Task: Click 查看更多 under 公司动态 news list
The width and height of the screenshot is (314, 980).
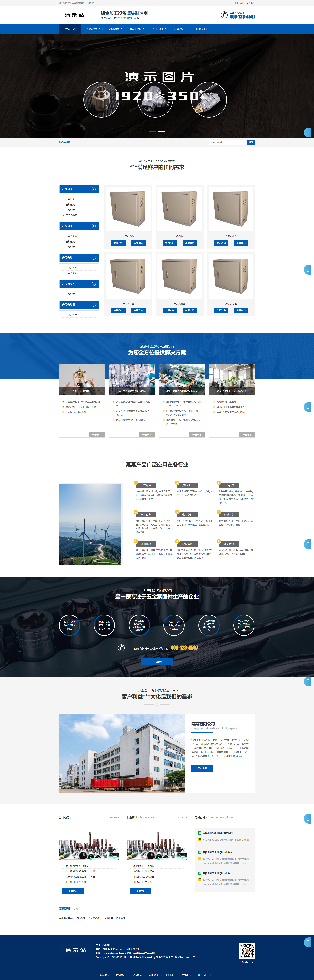Action: click(73, 891)
